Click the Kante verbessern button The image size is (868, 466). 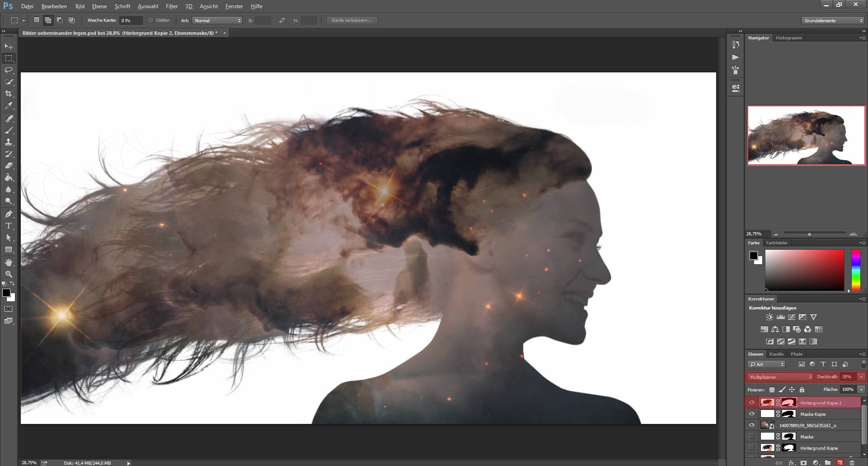[352, 20]
